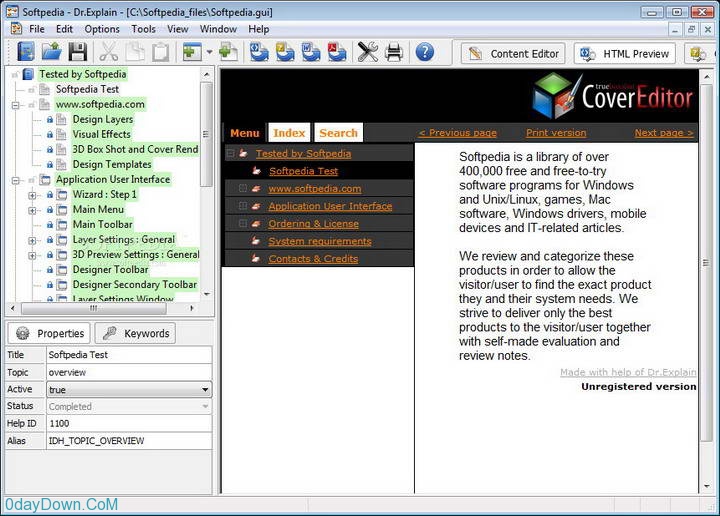Switch to the Keywords tab
Image resolution: width=720 pixels, height=516 pixels.
coord(135,333)
